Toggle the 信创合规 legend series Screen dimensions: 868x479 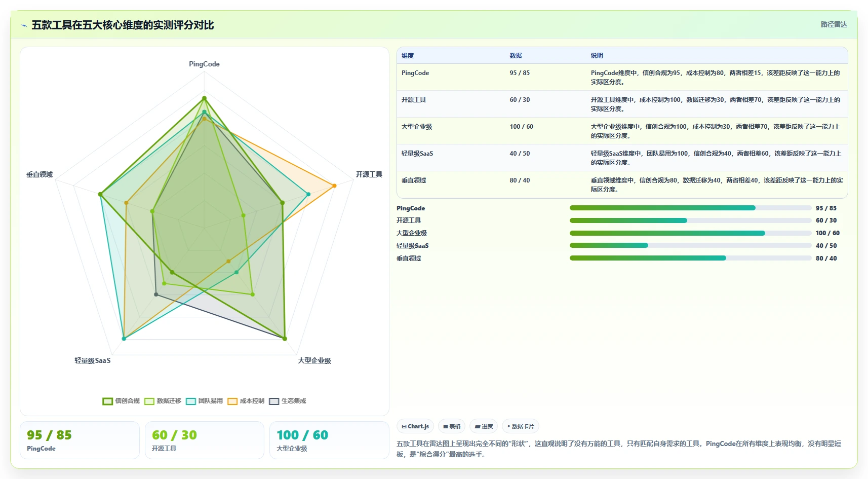point(121,401)
